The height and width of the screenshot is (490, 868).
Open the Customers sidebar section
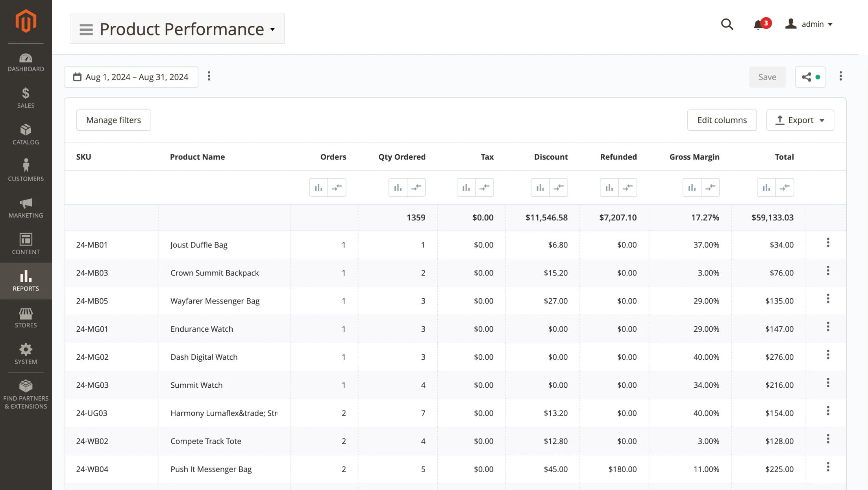pyautogui.click(x=26, y=169)
